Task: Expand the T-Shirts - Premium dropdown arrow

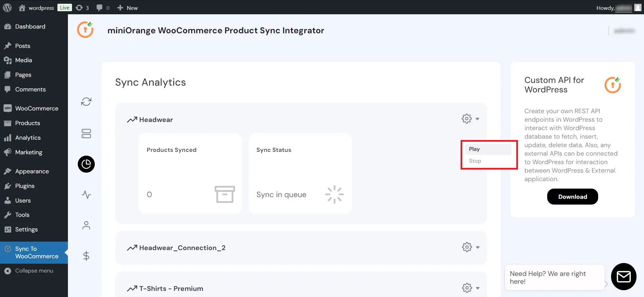Action: 478,288
